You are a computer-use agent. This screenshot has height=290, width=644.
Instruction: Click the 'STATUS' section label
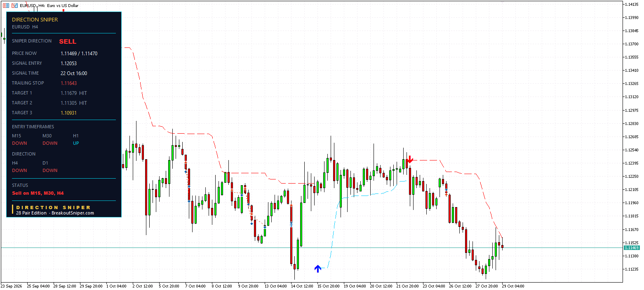[20, 185]
